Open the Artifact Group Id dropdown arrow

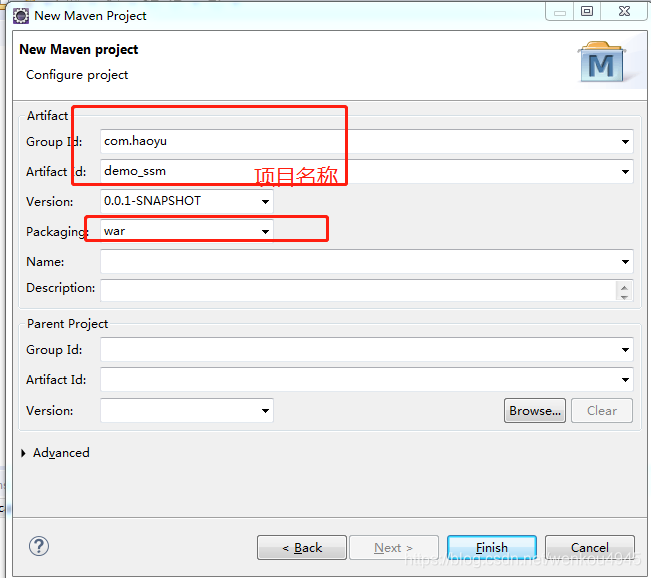[625, 142]
